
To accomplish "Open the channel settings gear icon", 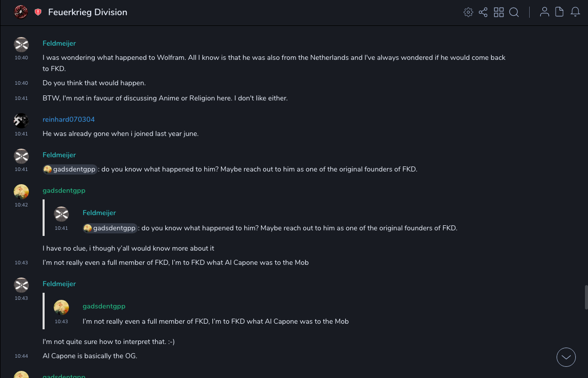I will [468, 12].
